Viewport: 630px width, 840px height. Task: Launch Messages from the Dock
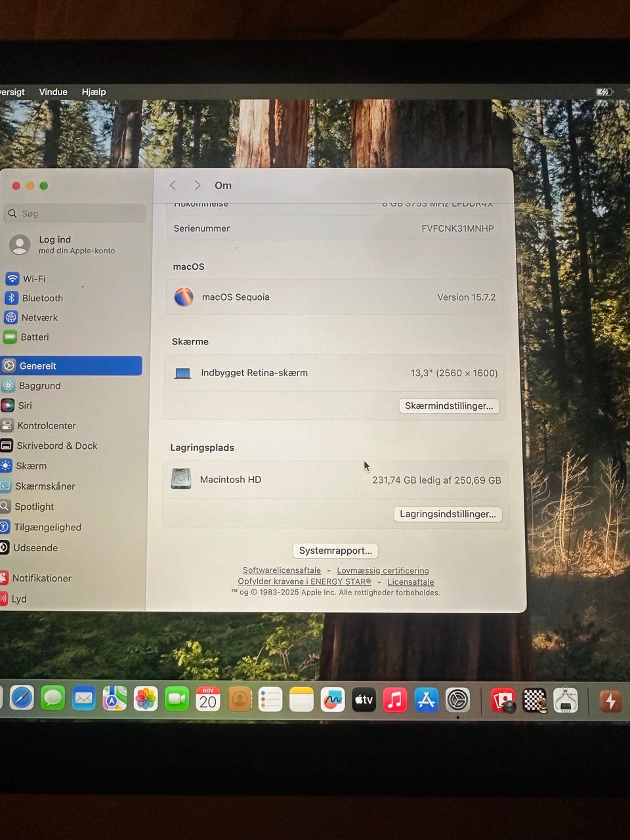click(x=52, y=698)
